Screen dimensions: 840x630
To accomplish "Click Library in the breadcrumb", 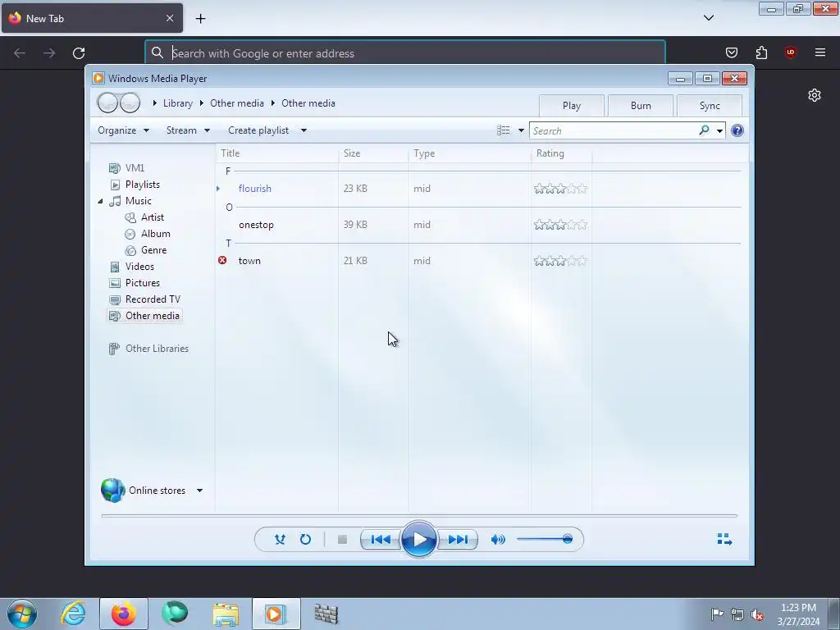I will tap(178, 103).
